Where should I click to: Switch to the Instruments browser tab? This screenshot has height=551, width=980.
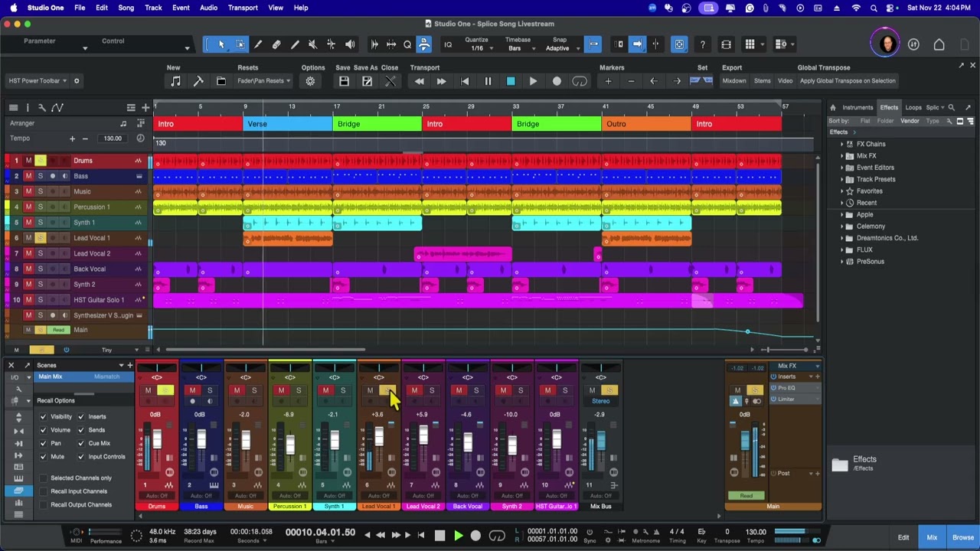[857, 108]
